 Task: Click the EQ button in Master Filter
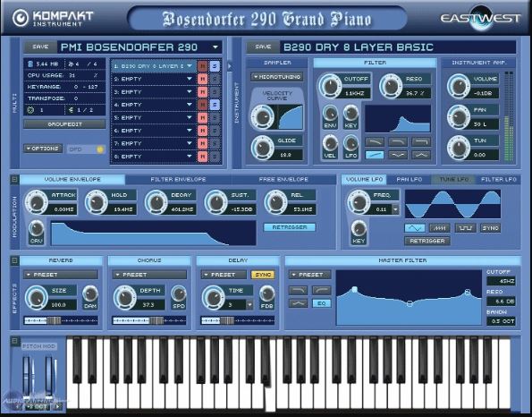click(321, 303)
